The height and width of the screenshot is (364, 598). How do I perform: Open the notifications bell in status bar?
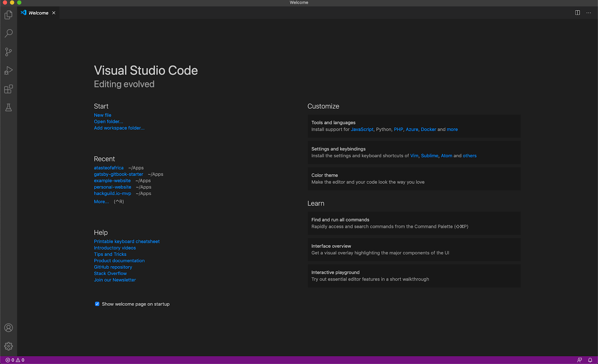point(590,360)
